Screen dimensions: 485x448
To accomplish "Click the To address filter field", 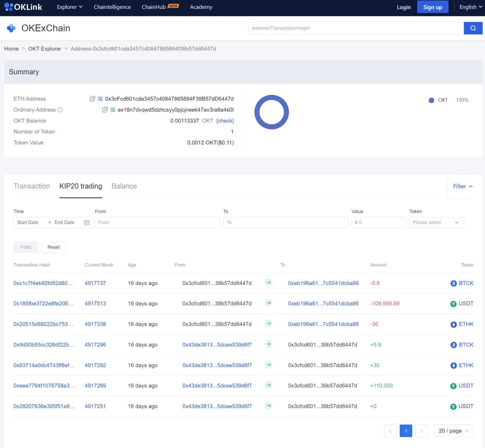I will [x=286, y=222].
